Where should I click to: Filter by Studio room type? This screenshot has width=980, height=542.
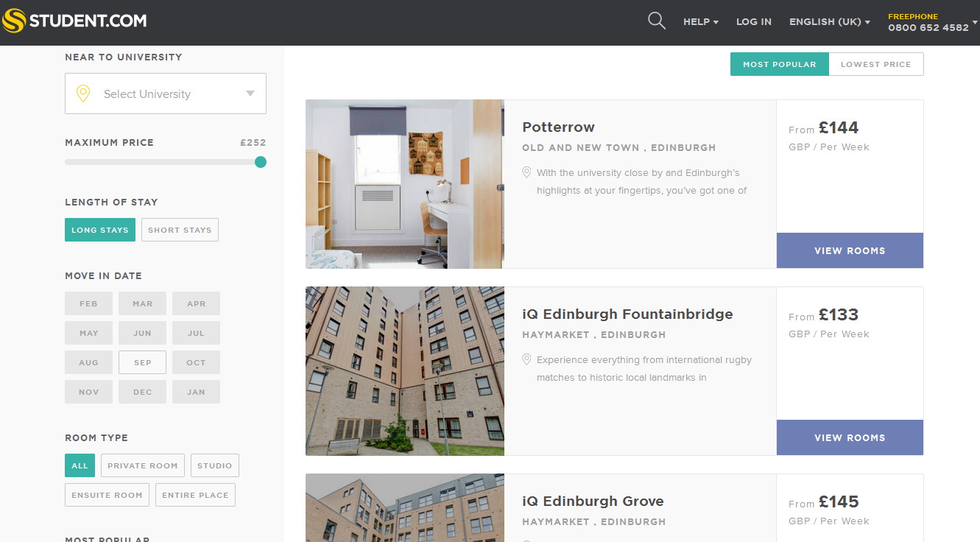click(215, 465)
